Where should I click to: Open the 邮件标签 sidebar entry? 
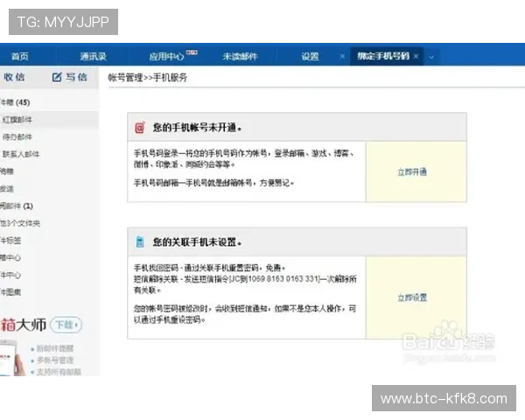[x=10, y=241]
